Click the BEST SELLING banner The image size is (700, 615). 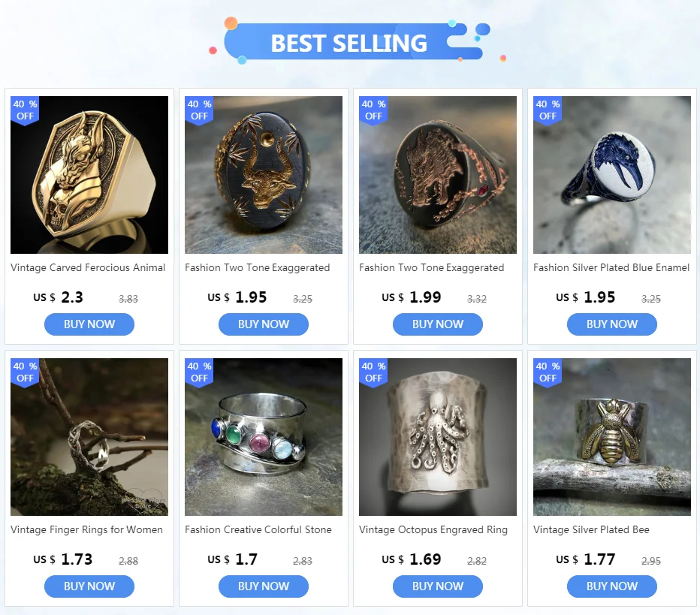click(349, 42)
